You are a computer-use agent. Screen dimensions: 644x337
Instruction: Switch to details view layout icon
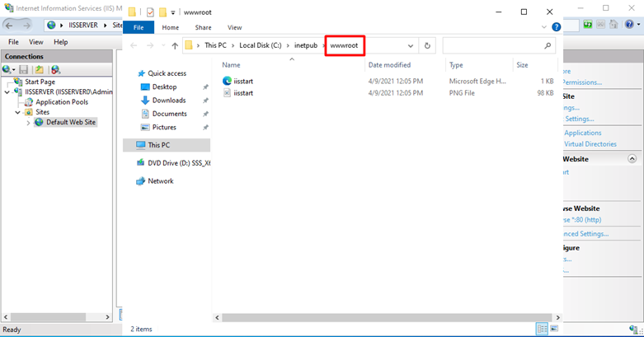542,329
